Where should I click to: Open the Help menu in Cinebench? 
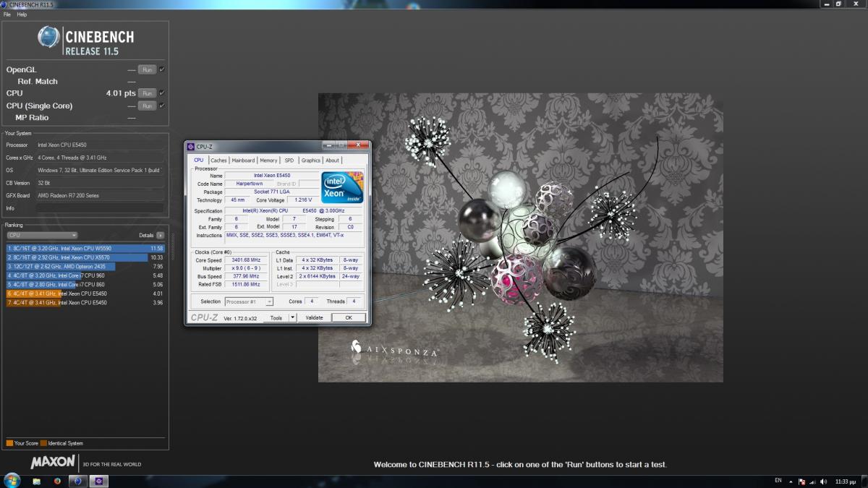point(22,14)
